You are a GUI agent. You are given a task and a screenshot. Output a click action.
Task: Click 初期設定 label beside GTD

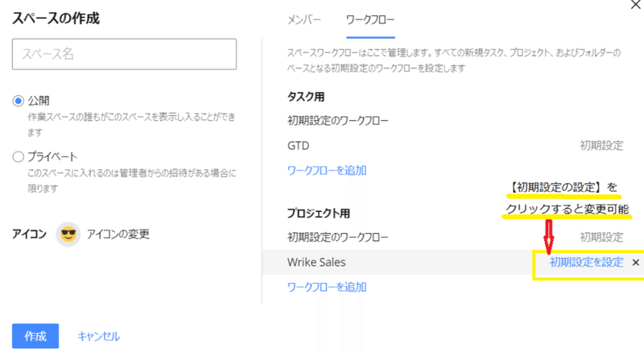point(601,146)
